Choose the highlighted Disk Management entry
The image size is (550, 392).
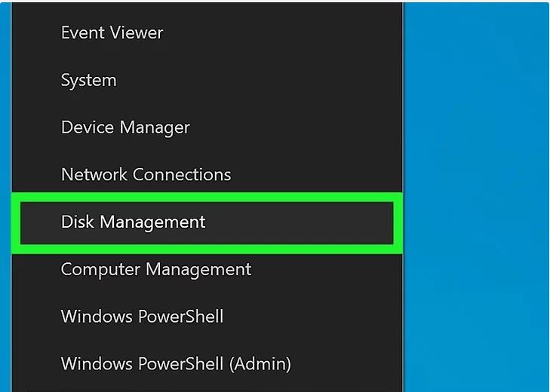(x=207, y=222)
